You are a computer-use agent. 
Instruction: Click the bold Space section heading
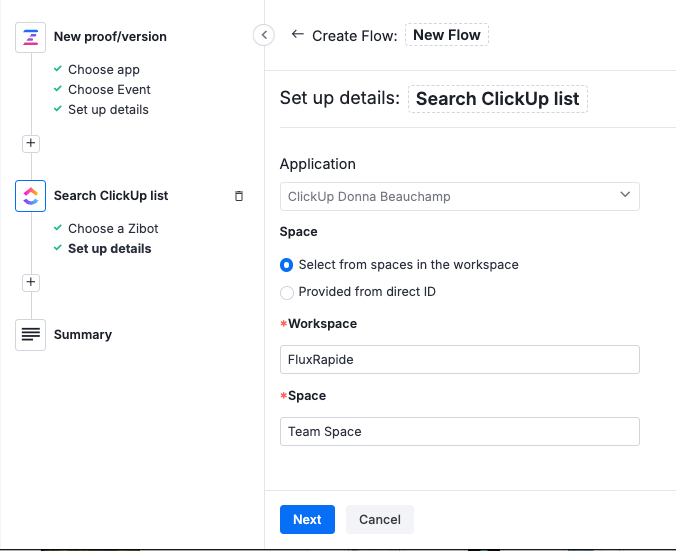pos(298,232)
